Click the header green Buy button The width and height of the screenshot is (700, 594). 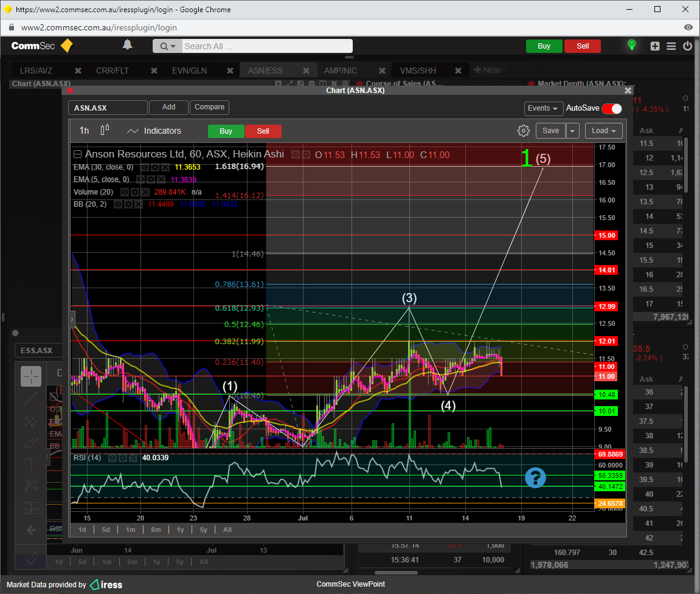point(544,46)
